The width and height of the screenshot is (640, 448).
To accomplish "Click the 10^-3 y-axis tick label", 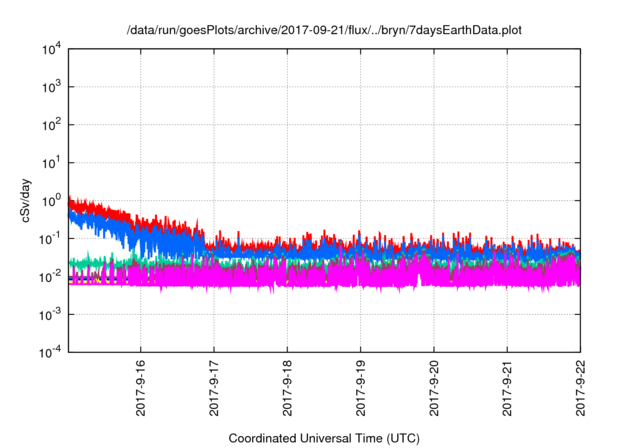I will pos(51,315).
